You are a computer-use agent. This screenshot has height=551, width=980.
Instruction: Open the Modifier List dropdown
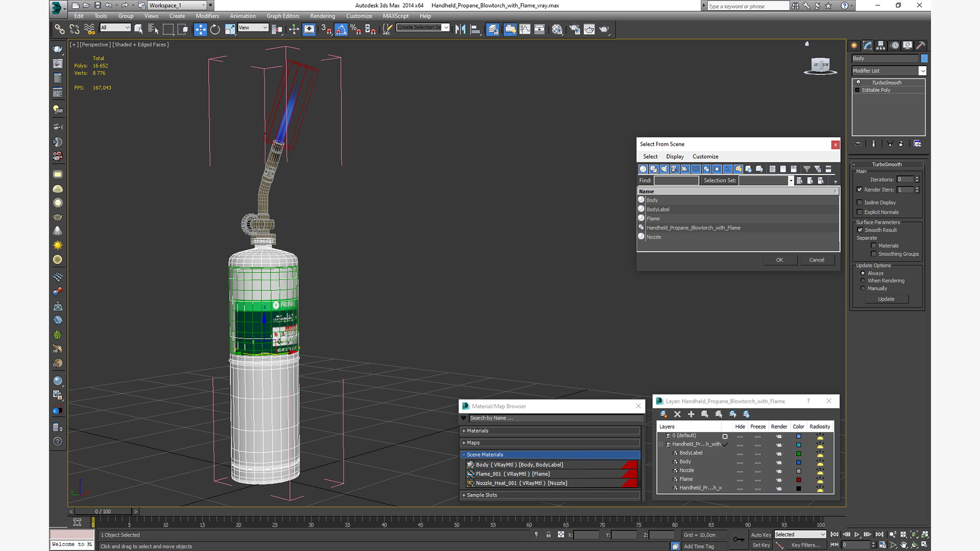(x=922, y=71)
